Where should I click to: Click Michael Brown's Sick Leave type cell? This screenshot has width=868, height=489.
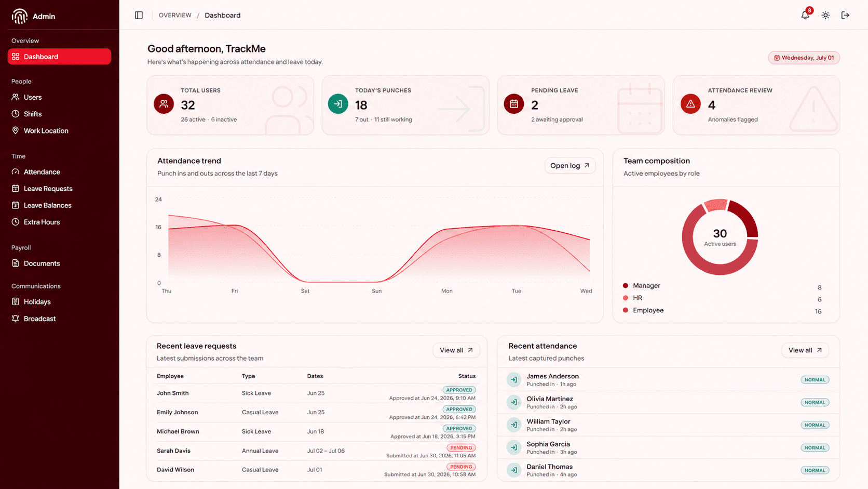tap(256, 432)
